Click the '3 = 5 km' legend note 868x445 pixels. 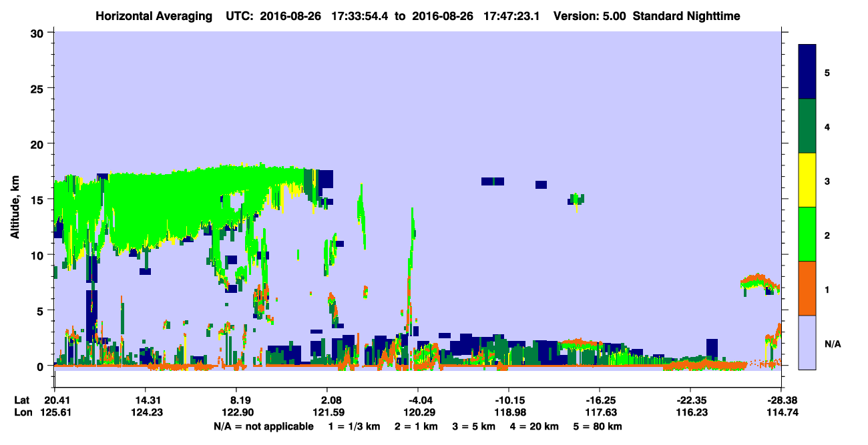click(x=473, y=426)
